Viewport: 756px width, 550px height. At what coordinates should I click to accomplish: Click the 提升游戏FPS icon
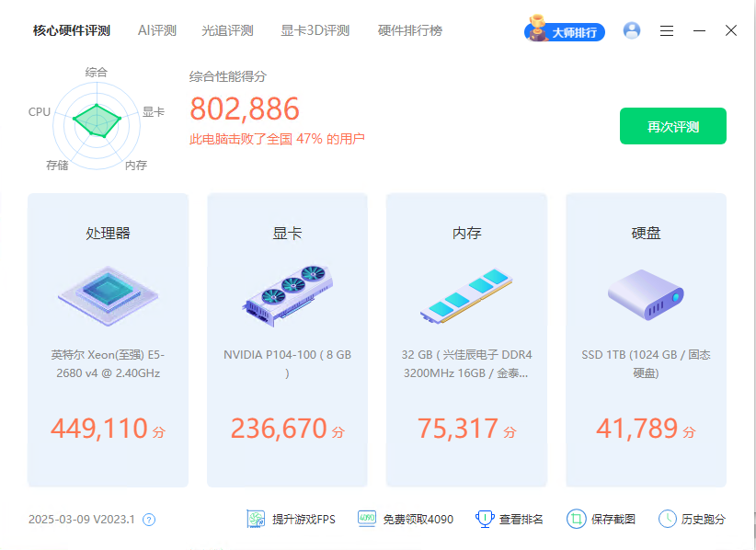coord(256,519)
